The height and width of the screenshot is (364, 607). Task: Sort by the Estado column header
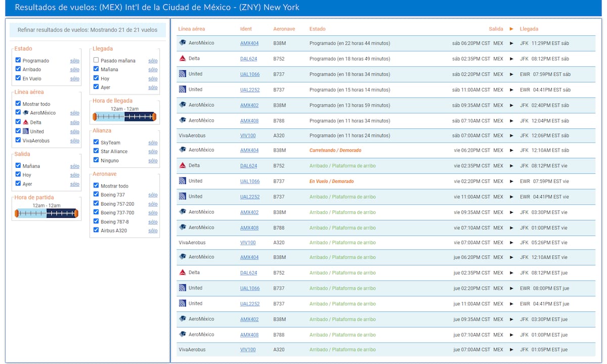pyautogui.click(x=317, y=29)
